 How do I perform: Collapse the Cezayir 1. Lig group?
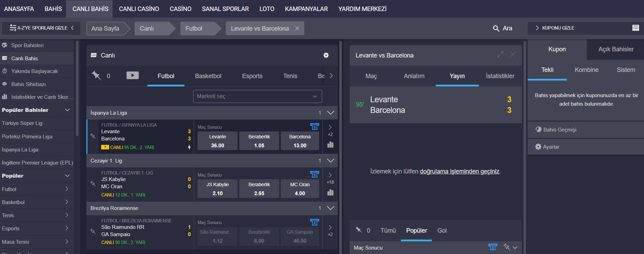(330, 160)
